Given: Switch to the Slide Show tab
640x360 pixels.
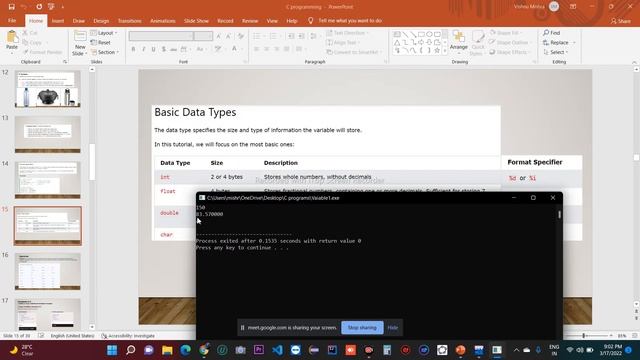Looking at the screenshot, I should 196,20.
